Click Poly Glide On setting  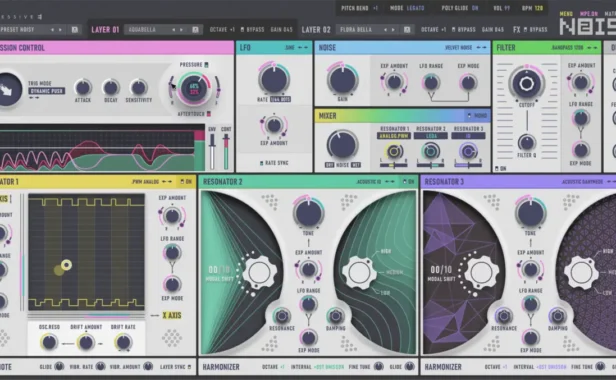(x=460, y=8)
